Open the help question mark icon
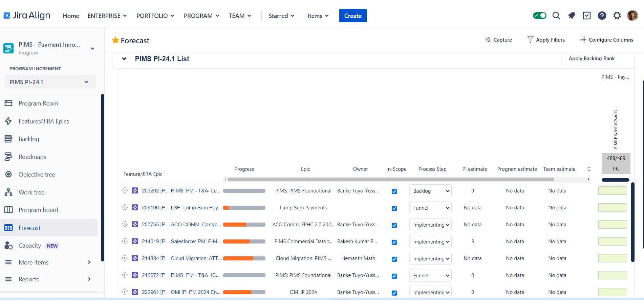 (x=602, y=16)
